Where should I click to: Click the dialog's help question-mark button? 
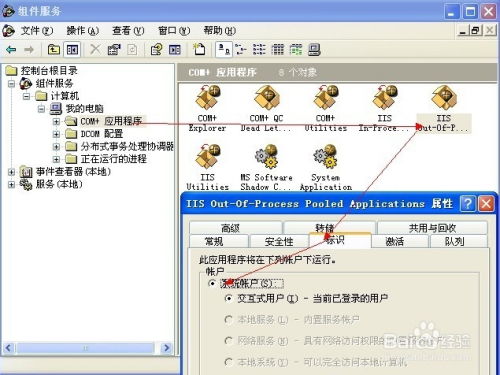click(x=467, y=203)
